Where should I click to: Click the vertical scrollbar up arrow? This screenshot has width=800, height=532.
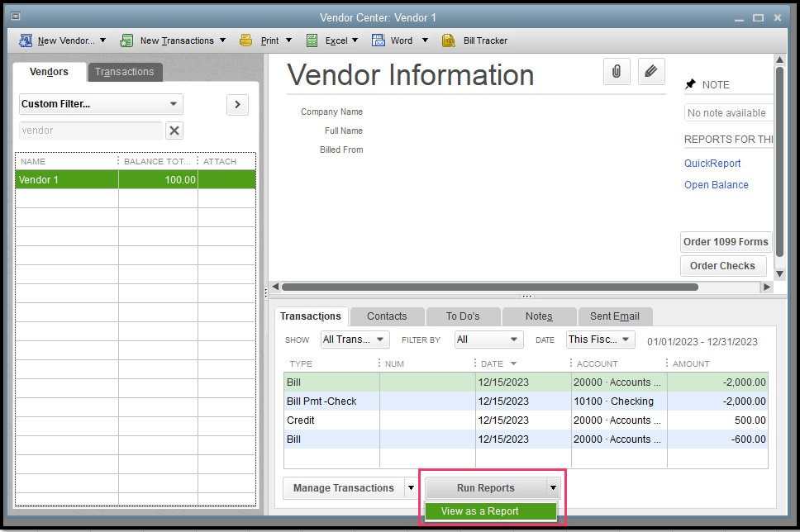click(x=779, y=59)
